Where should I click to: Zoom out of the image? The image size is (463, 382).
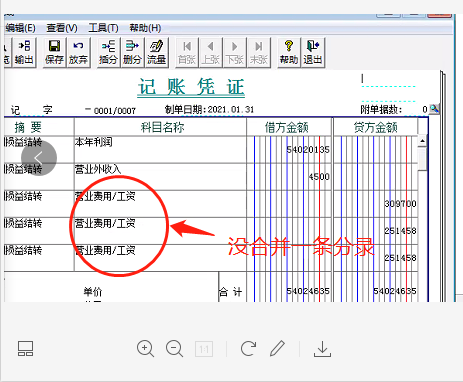[174, 349]
